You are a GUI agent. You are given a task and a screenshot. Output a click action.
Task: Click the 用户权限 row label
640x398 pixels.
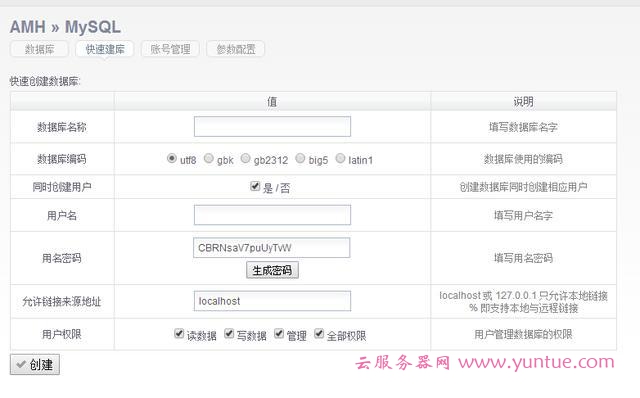(62, 334)
